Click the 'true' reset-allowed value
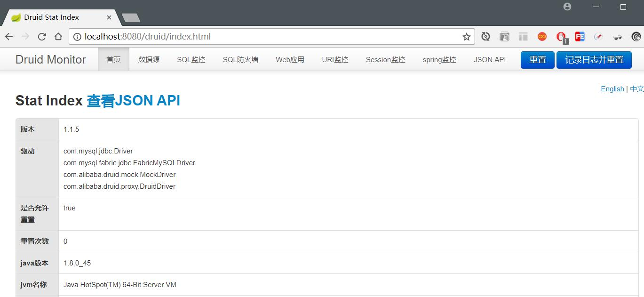 (x=70, y=208)
